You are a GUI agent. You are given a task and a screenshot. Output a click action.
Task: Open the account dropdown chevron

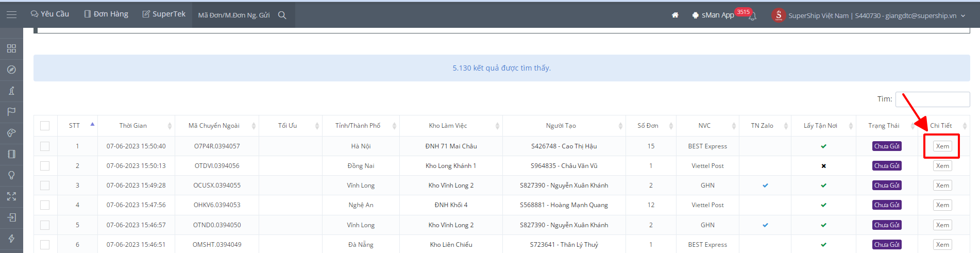pos(963,16)
